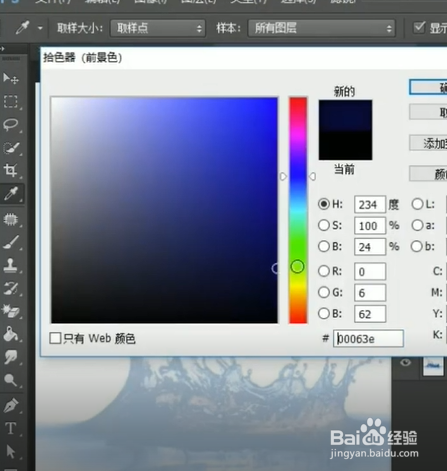The height and width of the screenshot is (471, 447).
Task: Click the 添加到色板 button
Action: pyautogui.click(x=428, y=143)
